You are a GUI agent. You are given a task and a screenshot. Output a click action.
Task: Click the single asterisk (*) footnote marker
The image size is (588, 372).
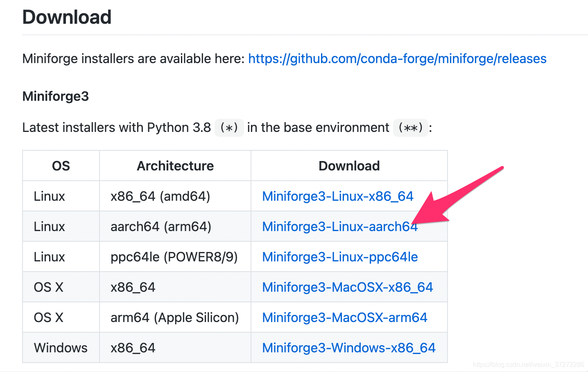229,128
